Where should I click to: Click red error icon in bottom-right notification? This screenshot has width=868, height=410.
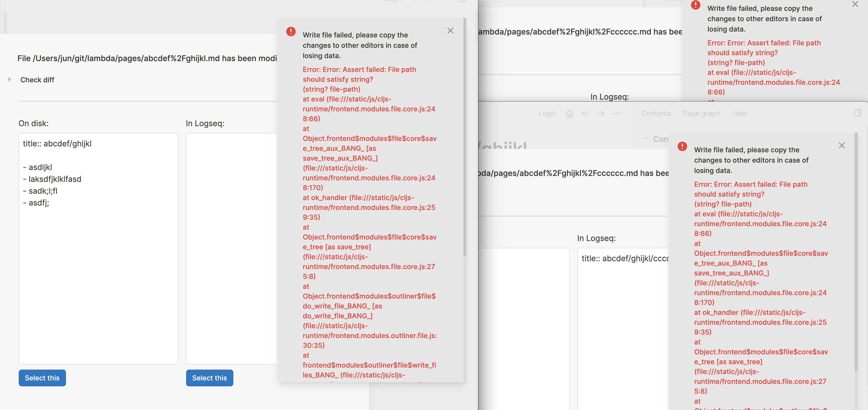tap(682, 146)
